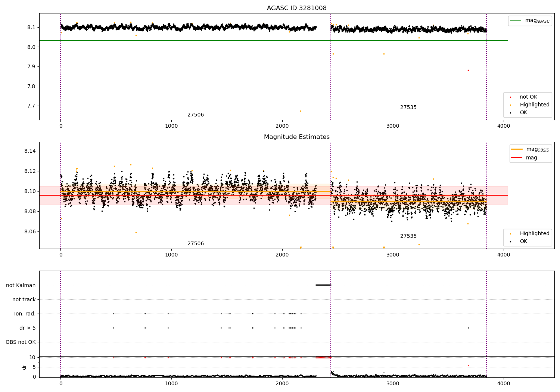
Task: Click the red "not OK" data point near 7.88
Action: [468, 70]
